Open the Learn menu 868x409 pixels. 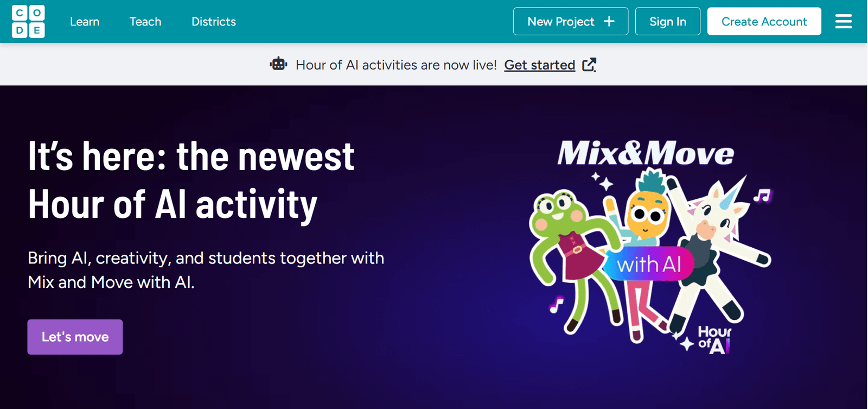pos(85,22)
